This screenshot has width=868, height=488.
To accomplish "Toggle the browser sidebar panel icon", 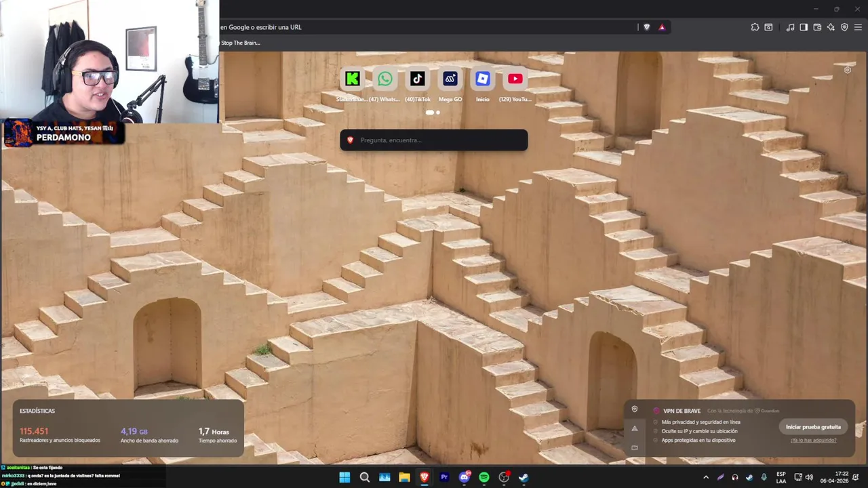I will pos(804,27).
